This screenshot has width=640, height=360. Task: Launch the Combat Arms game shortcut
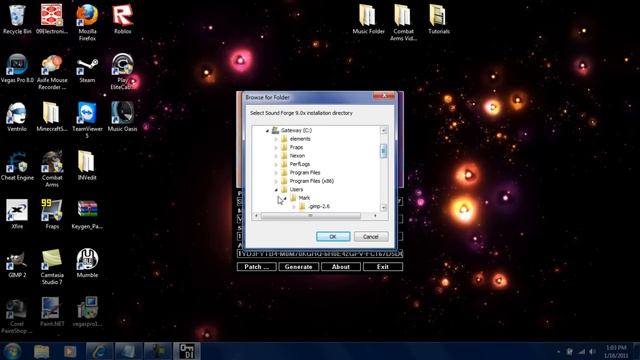[52, 169]
